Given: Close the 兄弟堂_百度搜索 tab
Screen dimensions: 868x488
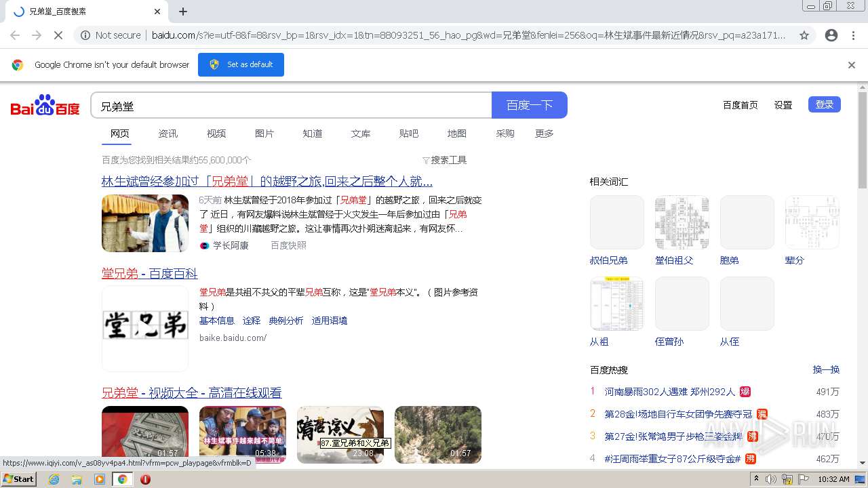Looking at the screenshot, I should tap(157, 12).
